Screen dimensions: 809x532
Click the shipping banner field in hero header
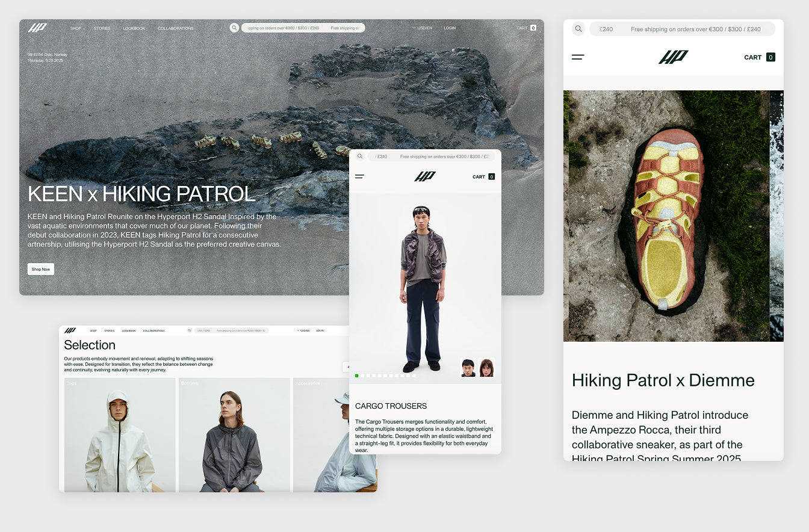pyautogui.click(x=303, y=28)
